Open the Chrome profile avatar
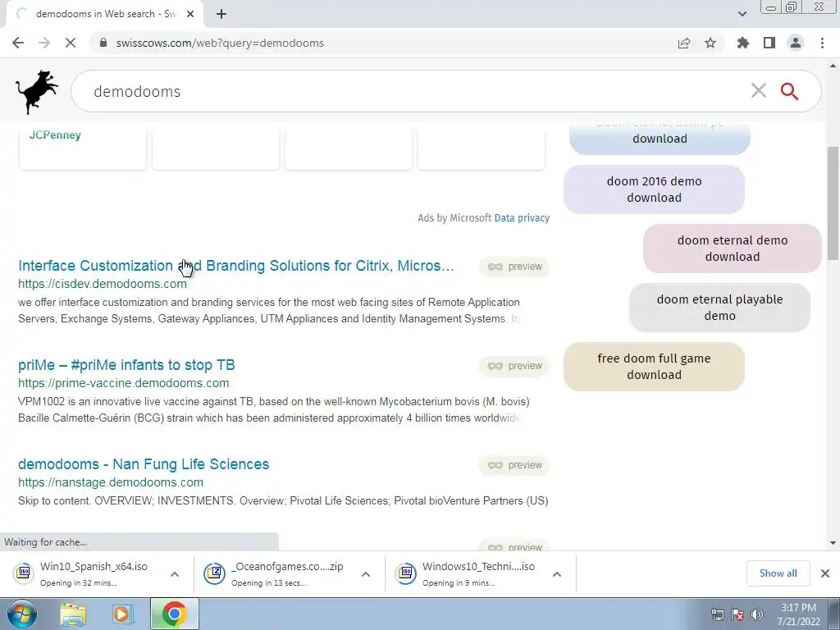 pyautogui.click(x=796, y=43)
